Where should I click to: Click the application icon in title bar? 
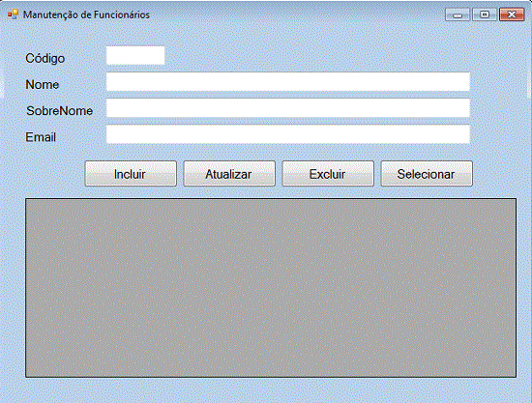pyautogui.click(x=13, y=14)
